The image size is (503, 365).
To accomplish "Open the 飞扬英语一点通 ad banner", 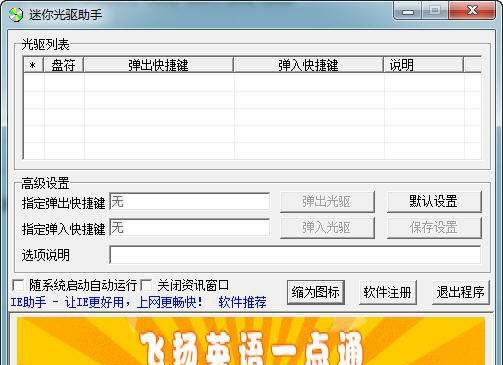I will (x=251, y=341).
